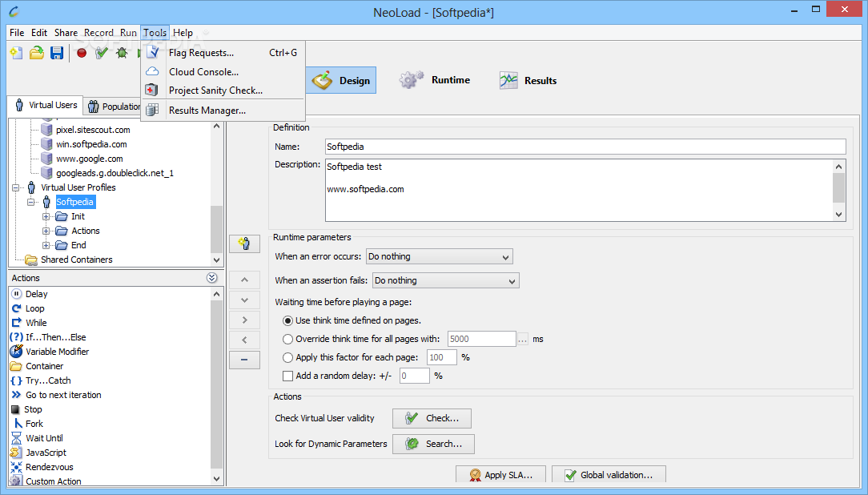868x495 pixels.
Task: Collapse the Virtual User Profiles tree node
Action: click(16, 187)
